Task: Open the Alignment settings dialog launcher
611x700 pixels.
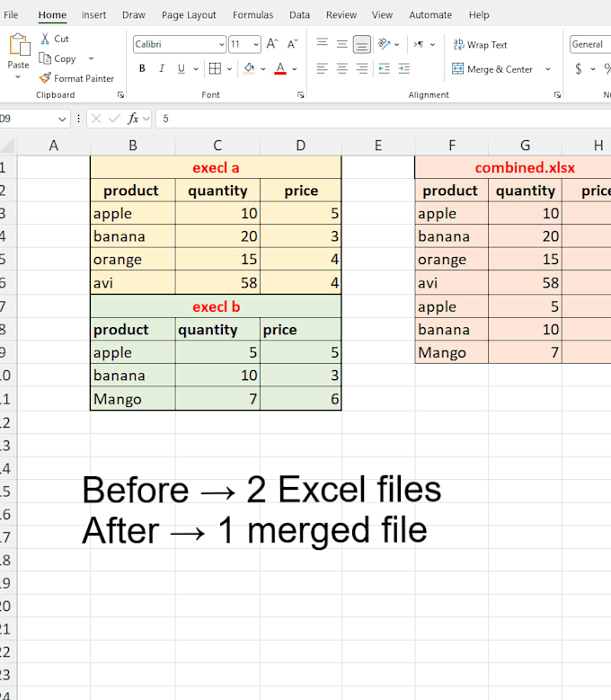Action: pos(557,94)
